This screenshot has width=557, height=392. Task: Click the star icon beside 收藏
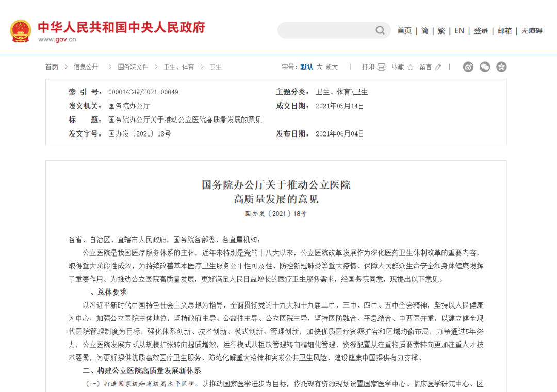(x=411, y=67)
